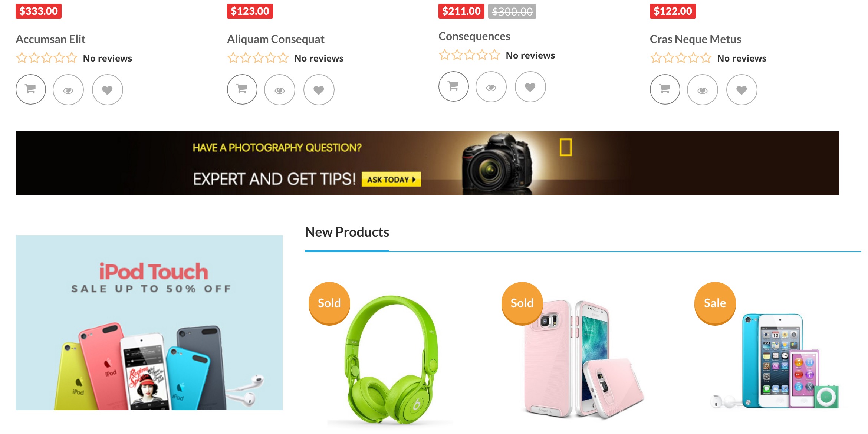The image size is (868, 434).
Task: Quick view Consequences with eye icon
Action: tap(491, 87)
